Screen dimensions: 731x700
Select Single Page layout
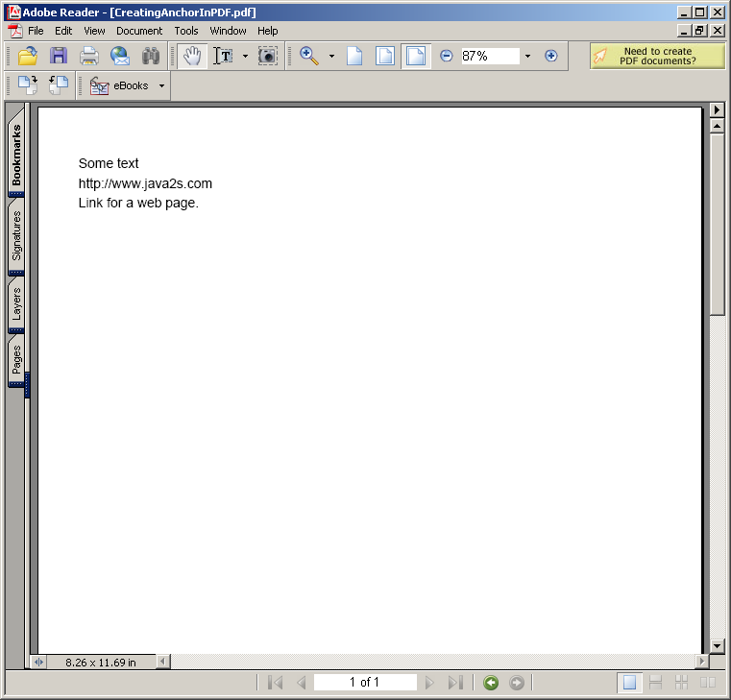pos(629,683)
